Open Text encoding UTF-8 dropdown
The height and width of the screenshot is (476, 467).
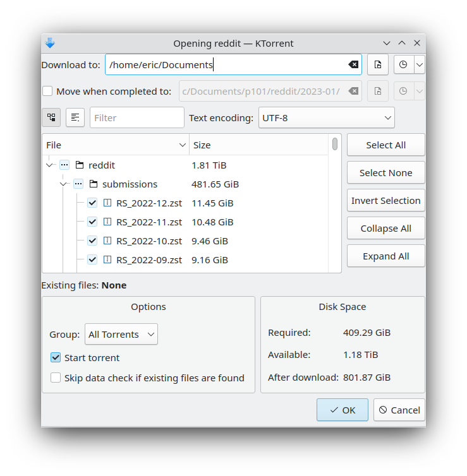pos(327,117)
